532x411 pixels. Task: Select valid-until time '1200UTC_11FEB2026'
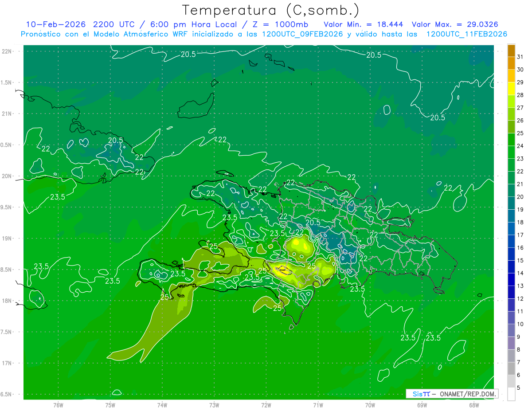pyautogui.click(x=466, y=34)
